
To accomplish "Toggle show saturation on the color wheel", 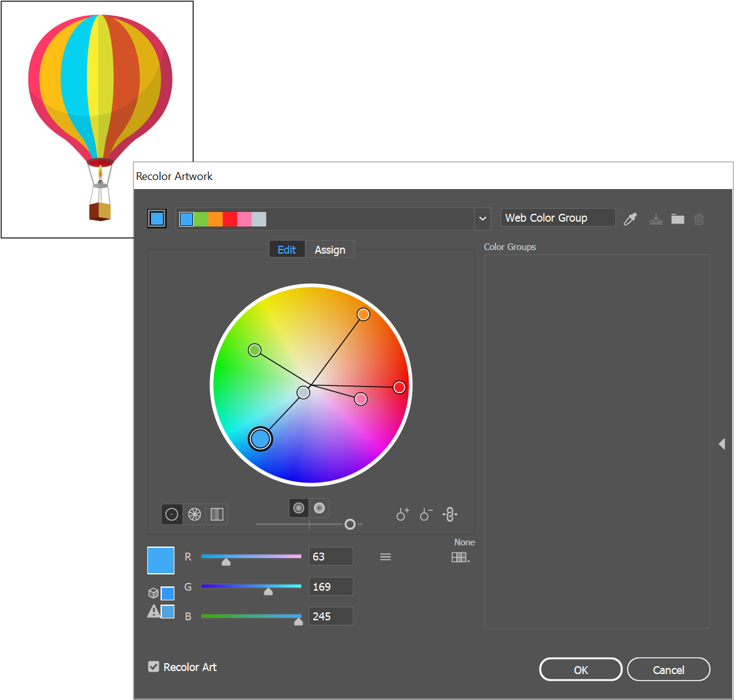I will 299,508.
